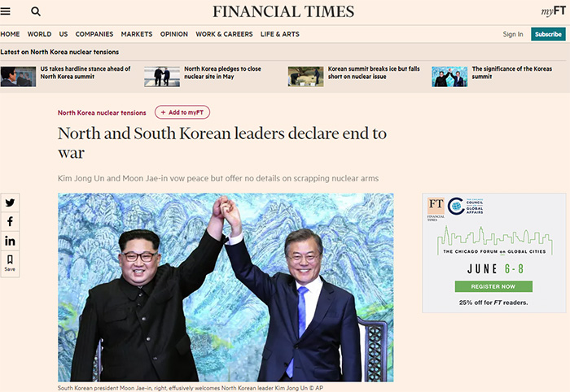Image resolution: width=570 pixels, height=392 pixels.
Task: Click the Financial Times masthead logo
Action: click(x=283, y=11)
